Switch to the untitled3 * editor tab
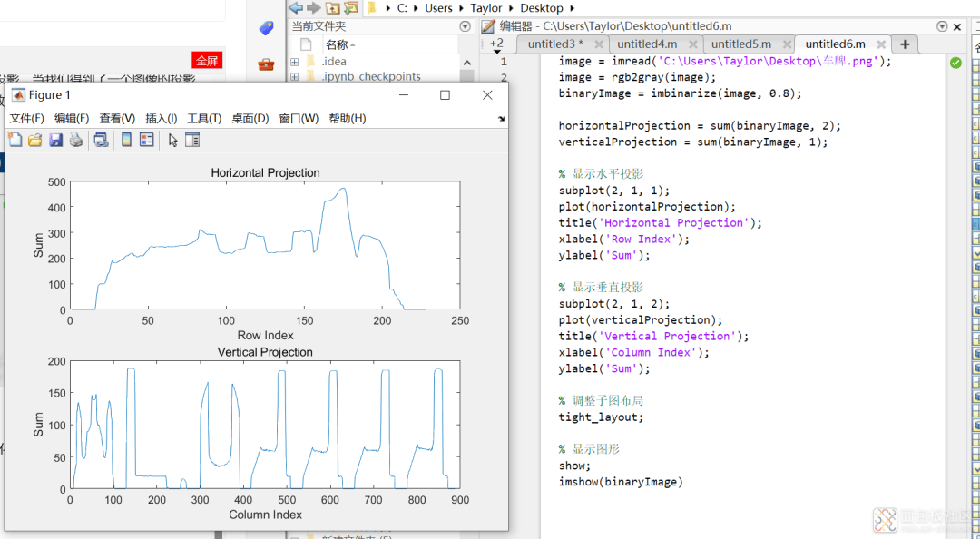Screen dimensions: 980x539 pos(555,44)
